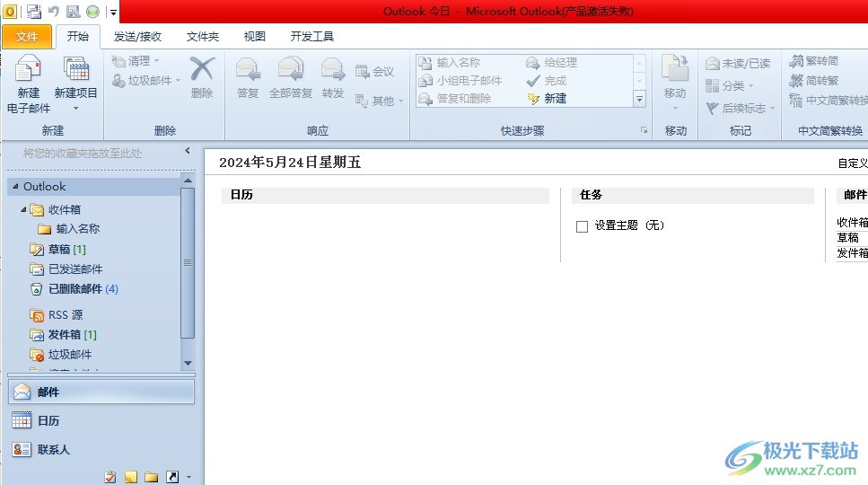Open the More (其他) respond dropdown

379,101
